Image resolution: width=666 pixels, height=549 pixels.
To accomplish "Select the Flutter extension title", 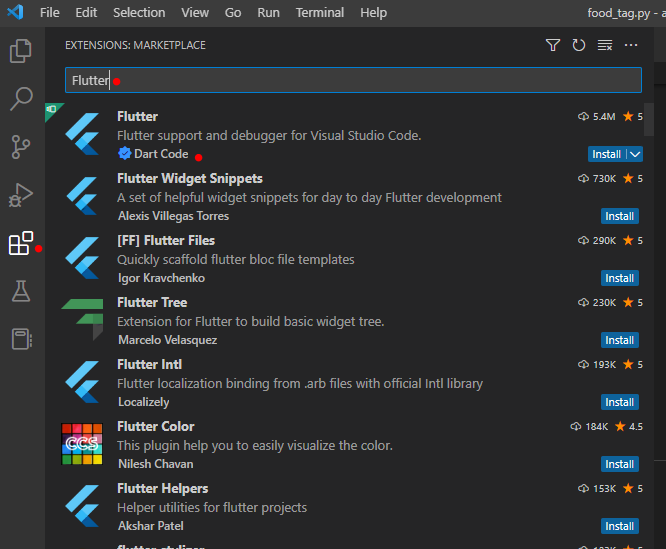I will (x=137, y=116).
